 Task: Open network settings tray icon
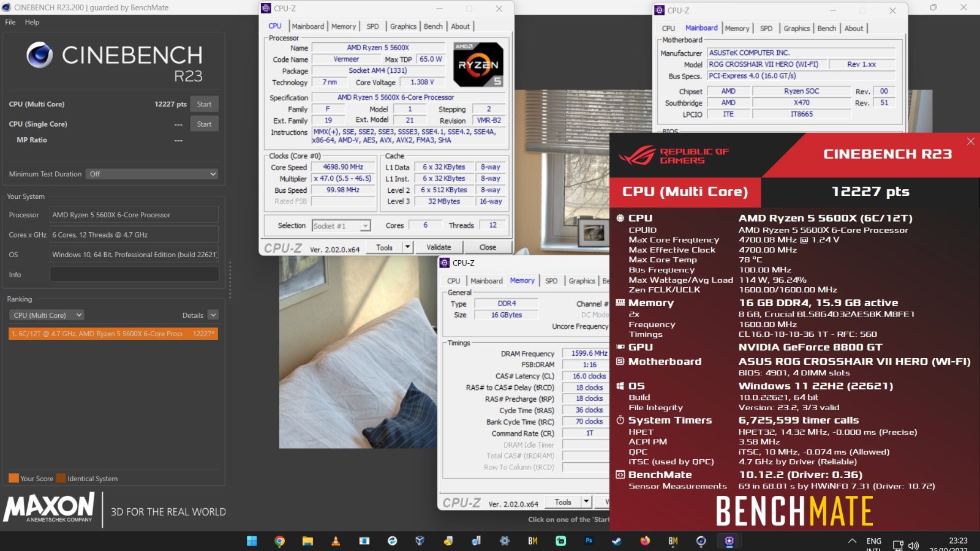point(898,545)
